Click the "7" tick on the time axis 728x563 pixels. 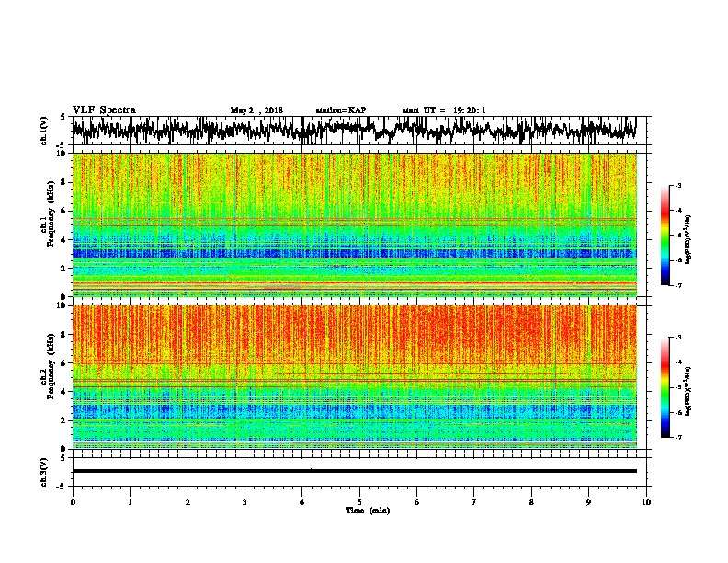coord(474,502)
